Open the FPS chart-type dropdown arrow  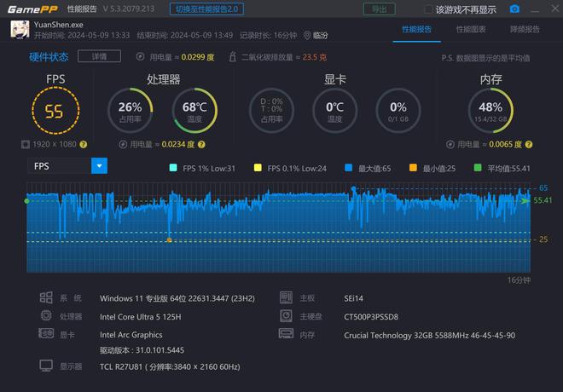[x=100, y=165]
